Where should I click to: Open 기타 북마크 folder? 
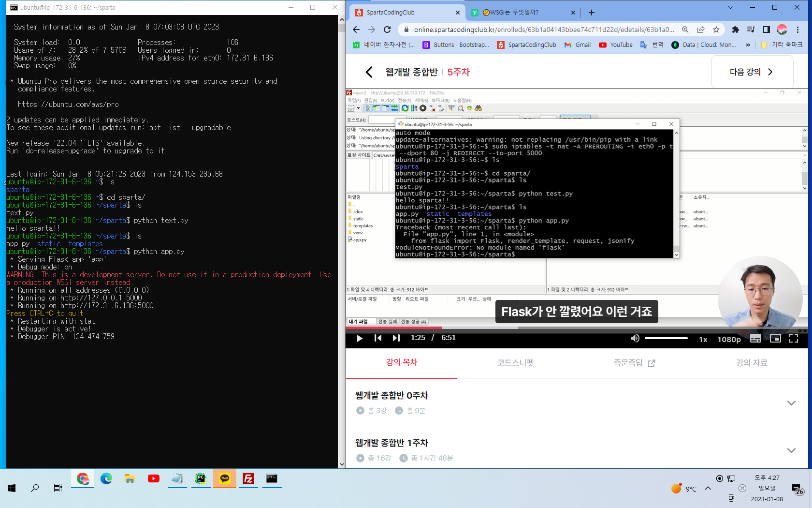pyautogui.click(x=782, y=45)
